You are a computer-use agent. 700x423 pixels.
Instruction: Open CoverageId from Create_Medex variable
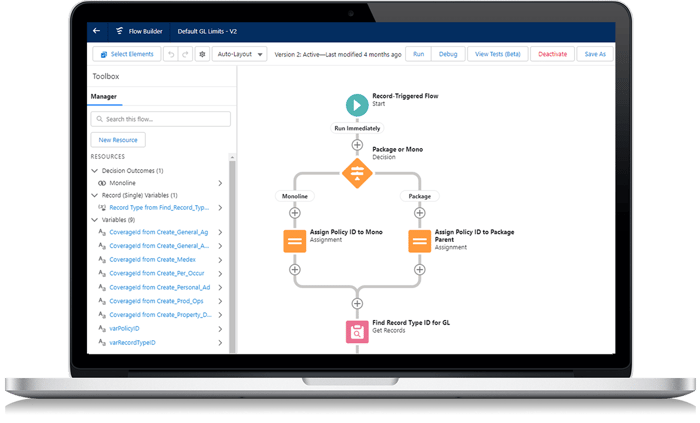[152, 260]
